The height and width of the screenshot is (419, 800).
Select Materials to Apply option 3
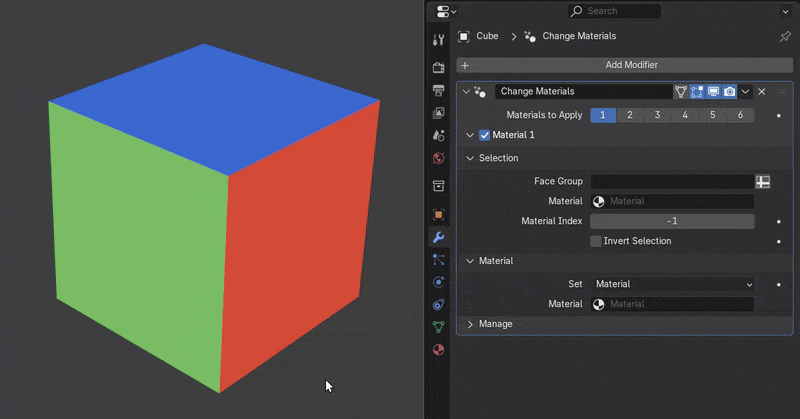pyautogui.click(x=657, y=115)
